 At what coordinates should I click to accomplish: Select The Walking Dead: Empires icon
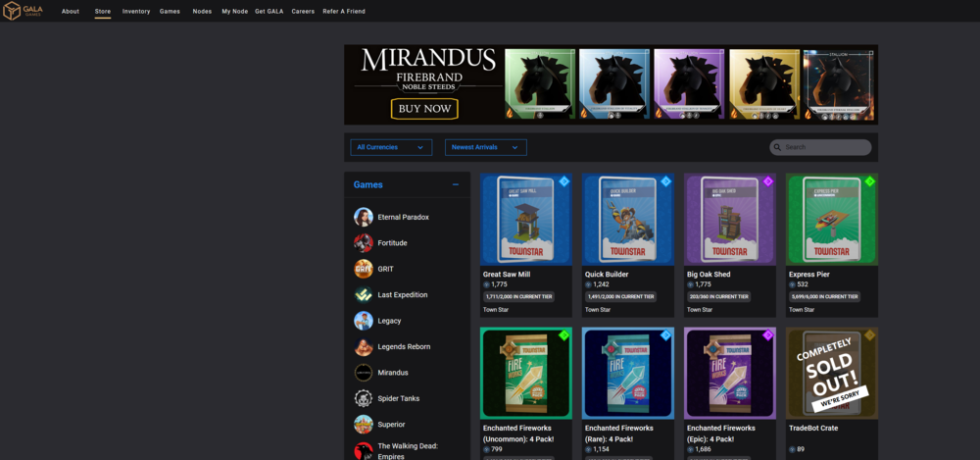[364, 451]
